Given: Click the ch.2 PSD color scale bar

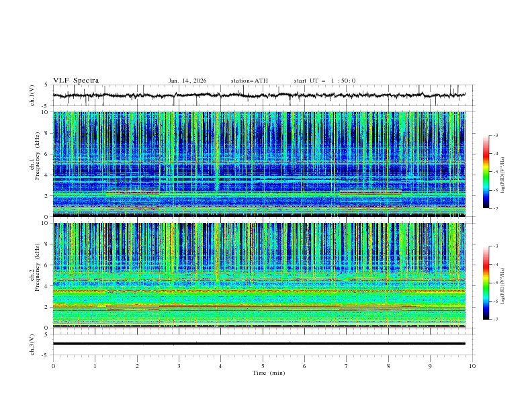Looking at the screenshot, I should [x=486, y=283].
